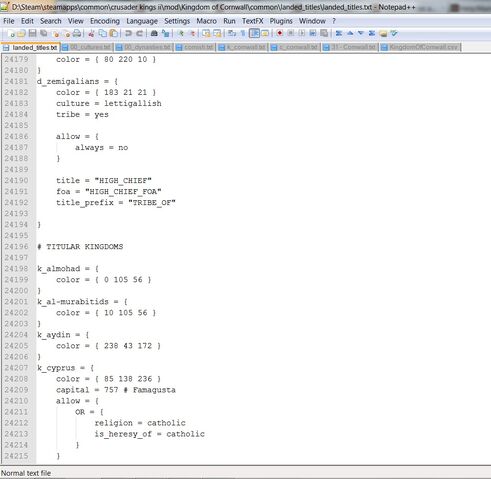Viewport: 491px width, 479px height.
Task: Click line number 24196 in the margin
Action: click(16, 247)
